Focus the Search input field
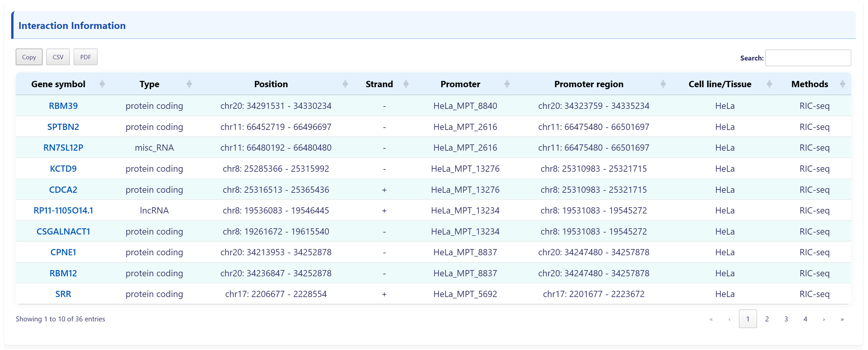The image size is (868, 350). 808,58
